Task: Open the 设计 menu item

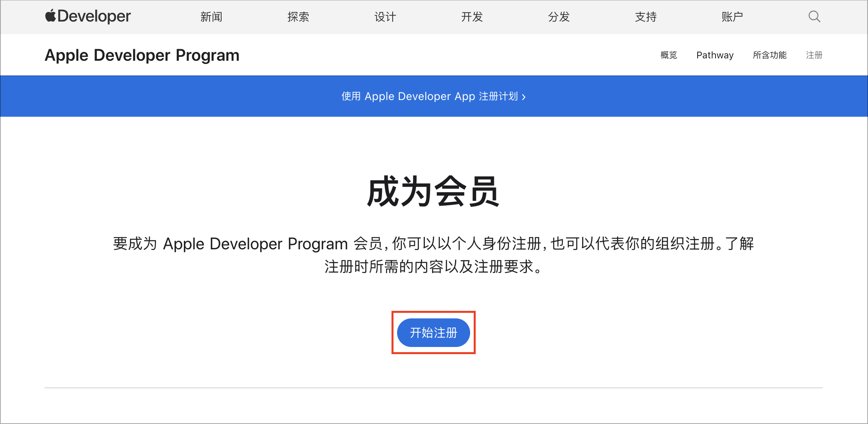Action: click(385, 17)
